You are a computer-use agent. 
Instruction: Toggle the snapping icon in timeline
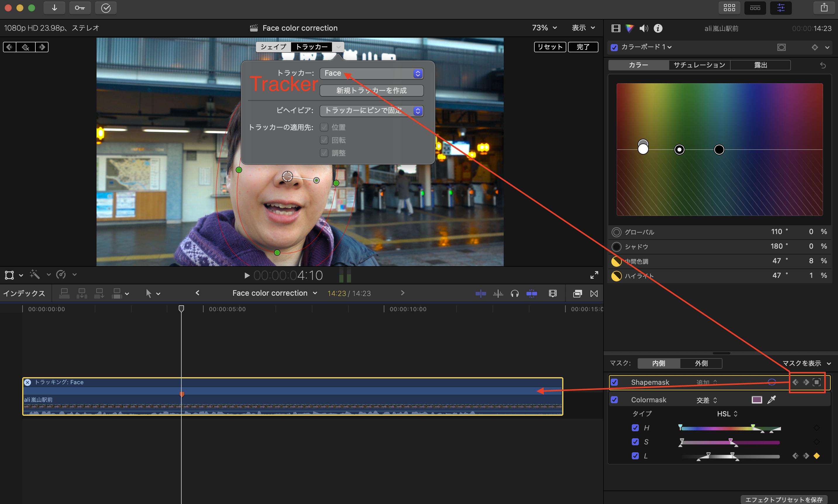pyautogui.click(x=531, y=293)
